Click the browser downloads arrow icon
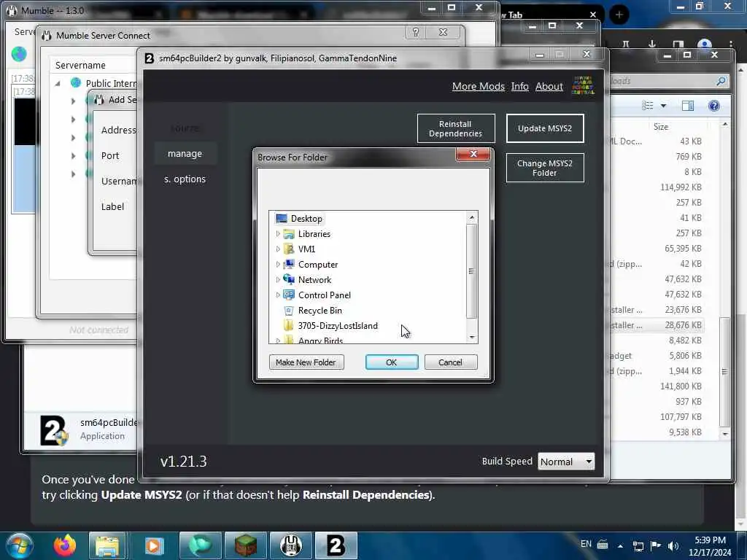 pyautogui.click(x=651, y=44)
